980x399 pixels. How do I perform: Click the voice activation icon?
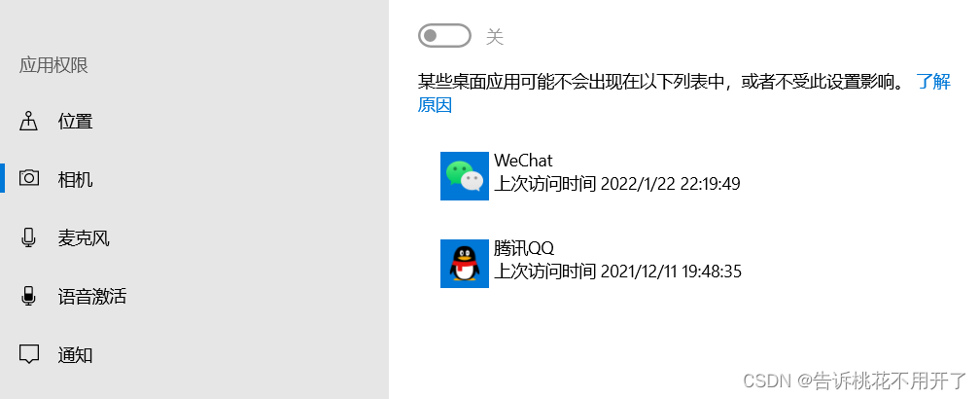click(x=28, y=296)
